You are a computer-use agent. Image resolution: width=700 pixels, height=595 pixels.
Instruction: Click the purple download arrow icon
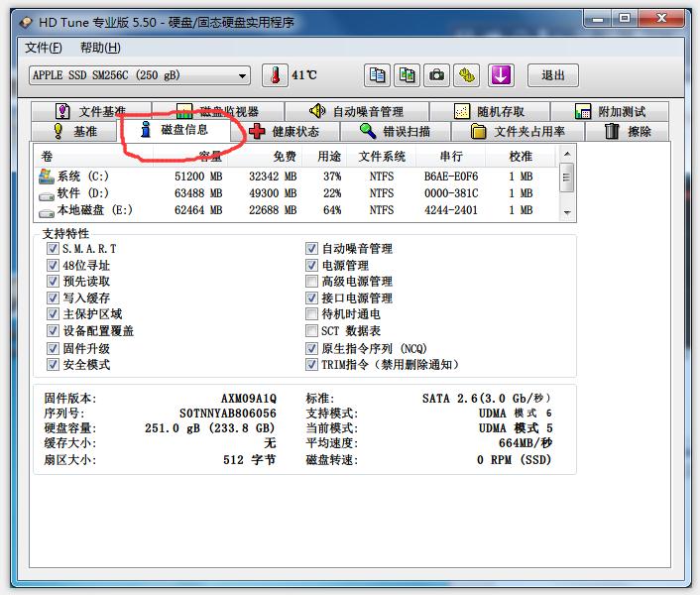point(501,75)
